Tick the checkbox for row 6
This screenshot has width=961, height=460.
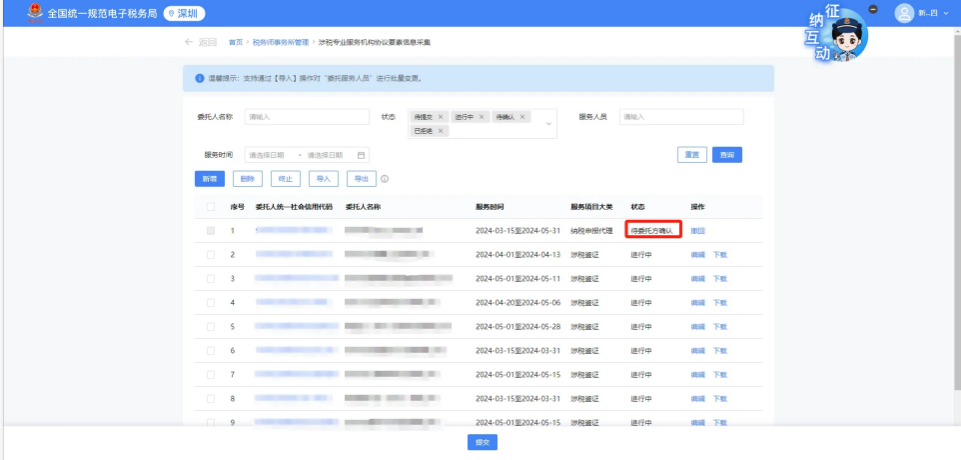[211, 350]
